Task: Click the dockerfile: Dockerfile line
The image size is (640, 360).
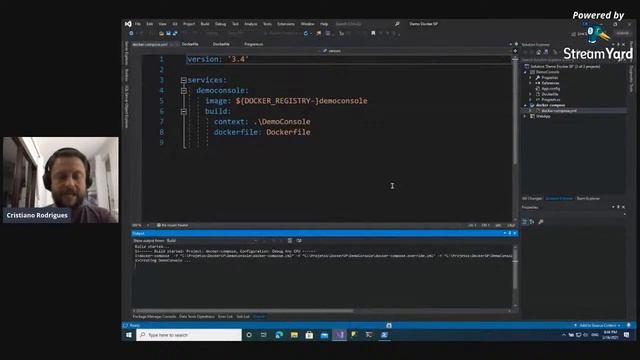Action: 262,132
